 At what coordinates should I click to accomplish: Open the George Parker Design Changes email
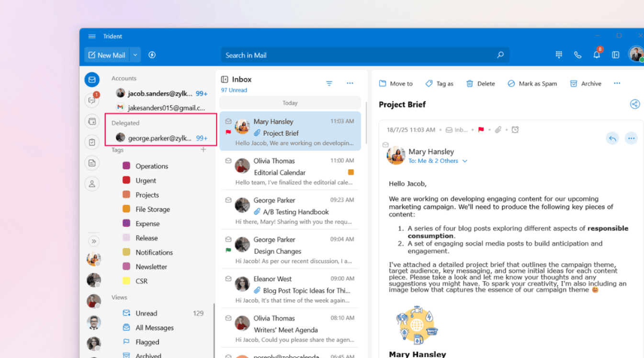pyautogui.click(x=290, y=250)
